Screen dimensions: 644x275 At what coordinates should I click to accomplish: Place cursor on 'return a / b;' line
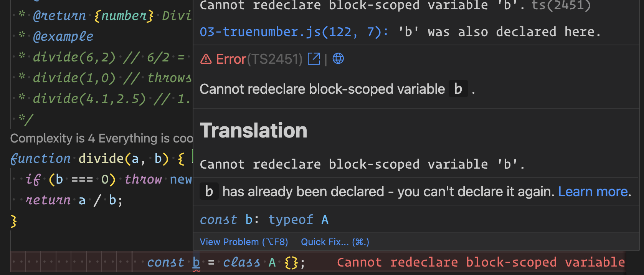(x=74, y=200)
